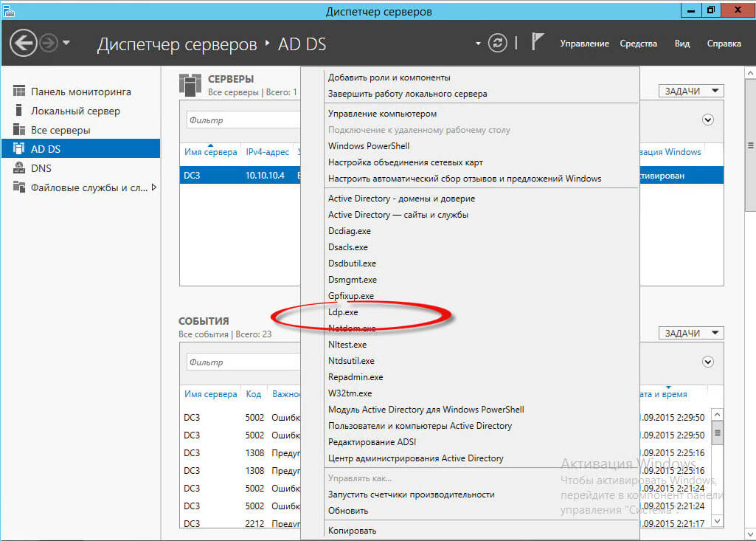Screen dimensions: 756x541
Task: Choose Завершить работу локального сервера
Action: tap(407, 94)
